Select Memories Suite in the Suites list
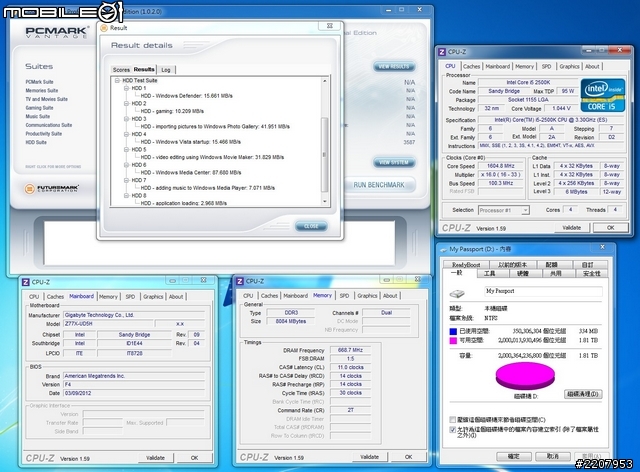The image size is (640, 472). coord(42,91)
